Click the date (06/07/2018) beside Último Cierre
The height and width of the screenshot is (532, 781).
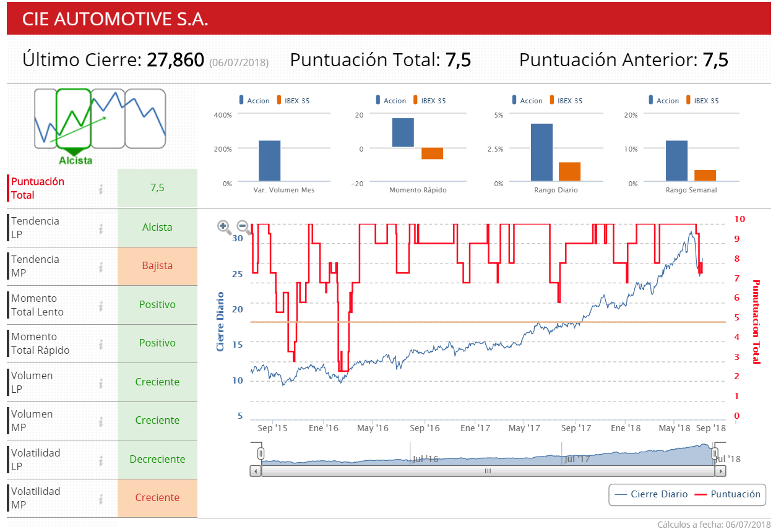tap(238, 62)
